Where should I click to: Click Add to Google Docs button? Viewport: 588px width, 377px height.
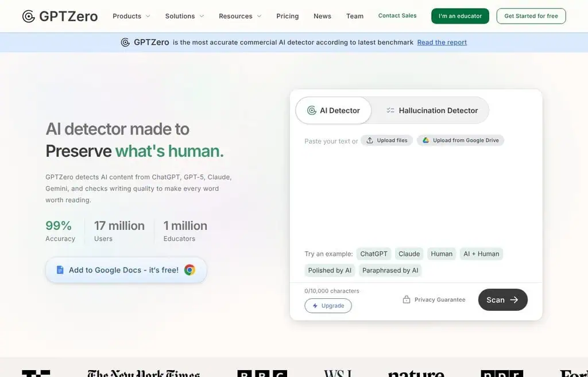pos(126,270)
